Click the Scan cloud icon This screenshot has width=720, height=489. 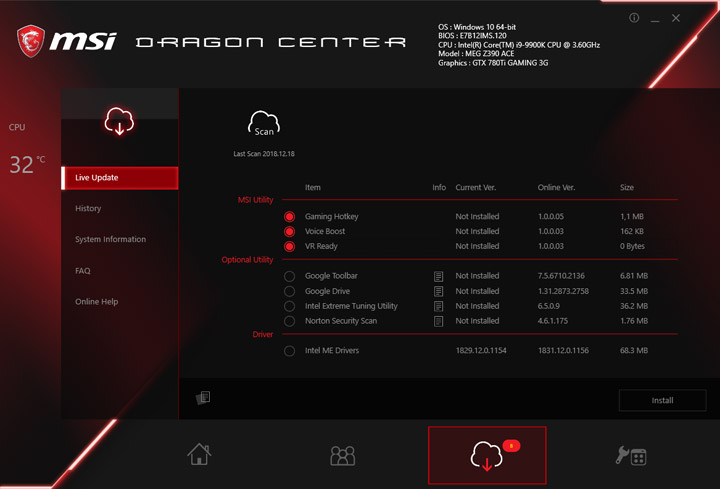[264, 124]
